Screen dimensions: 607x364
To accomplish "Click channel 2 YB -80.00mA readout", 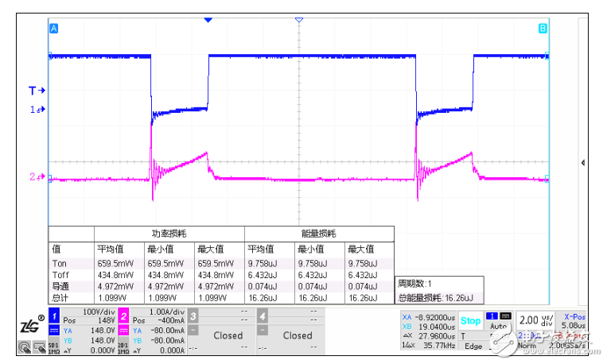I will 158,340.
